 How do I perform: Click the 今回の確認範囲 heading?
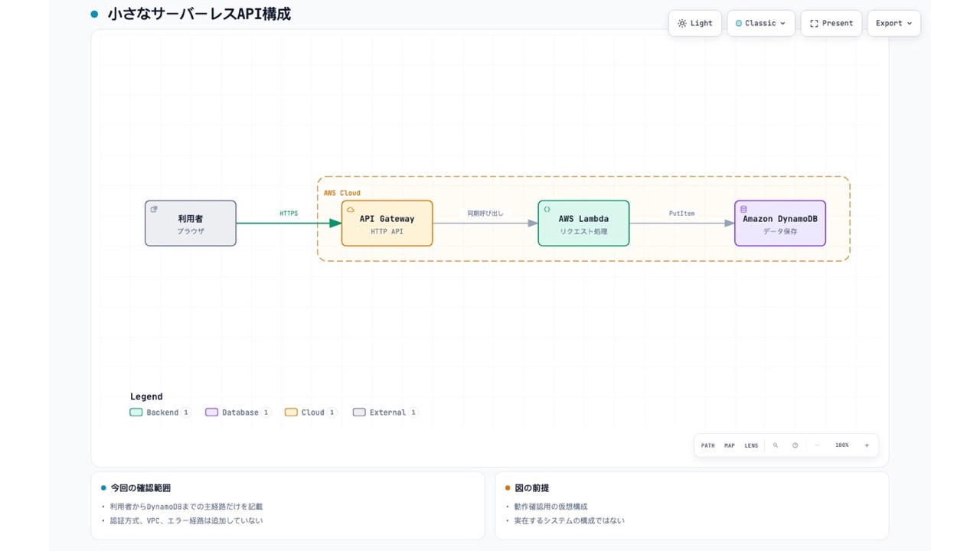(x=141, y=487)
